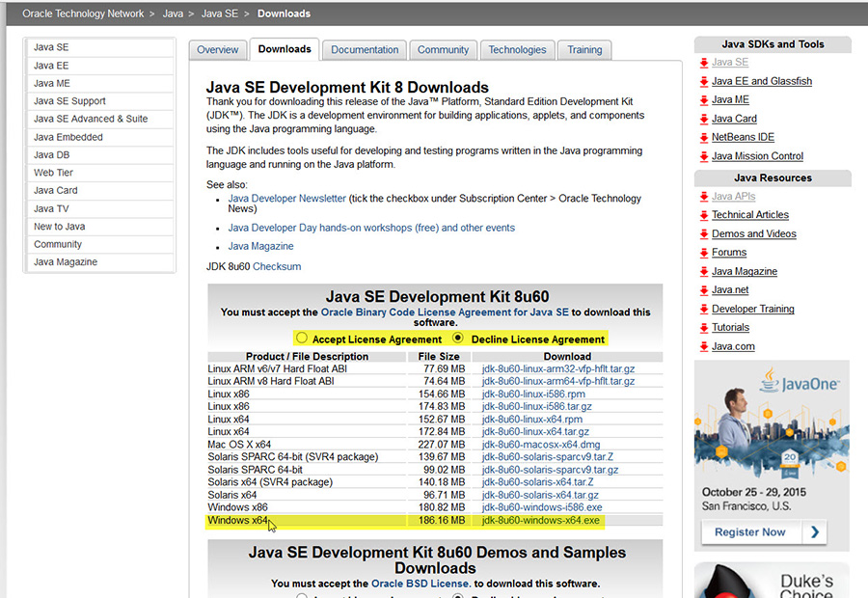Select Web Tier in the left menu
This screenshot has height=598, width=868.
click(x=100, y=173)
